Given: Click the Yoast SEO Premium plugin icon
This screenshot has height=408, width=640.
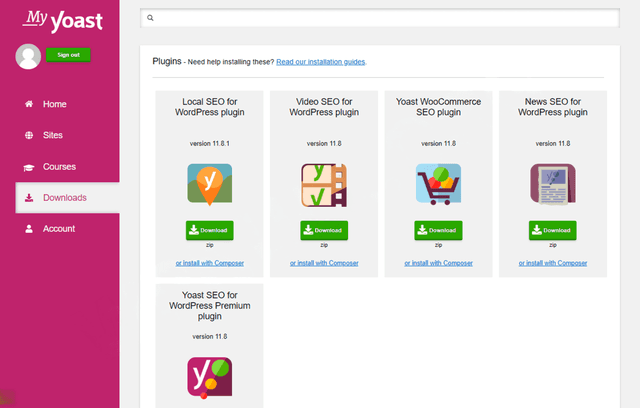Looking at the screenshot, I should click(x=210, y=377).
